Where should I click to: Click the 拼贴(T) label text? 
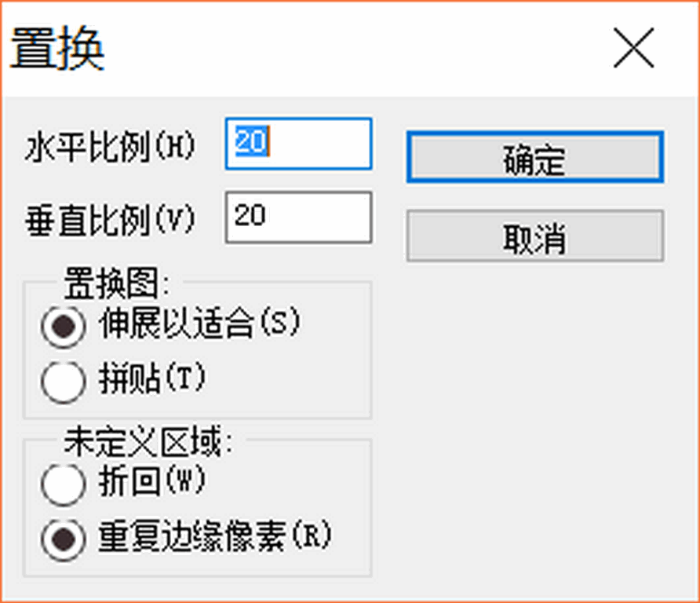[x=152, y=380]
